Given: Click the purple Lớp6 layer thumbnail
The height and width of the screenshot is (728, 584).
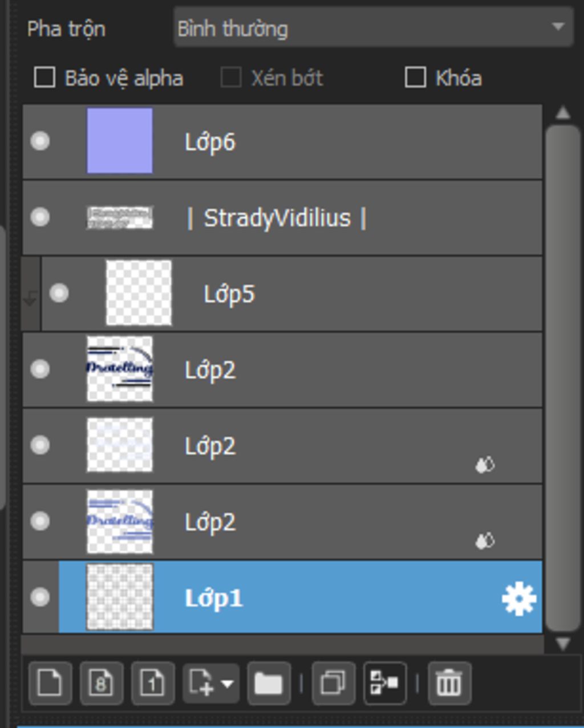Looking at the screenshot, I should (x=120, y=140).
